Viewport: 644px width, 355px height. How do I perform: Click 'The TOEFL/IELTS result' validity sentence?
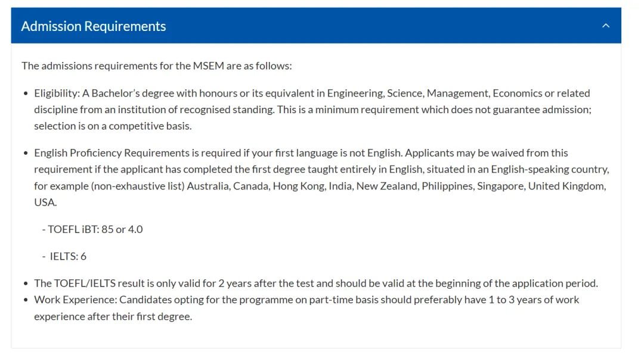point(315,283)
